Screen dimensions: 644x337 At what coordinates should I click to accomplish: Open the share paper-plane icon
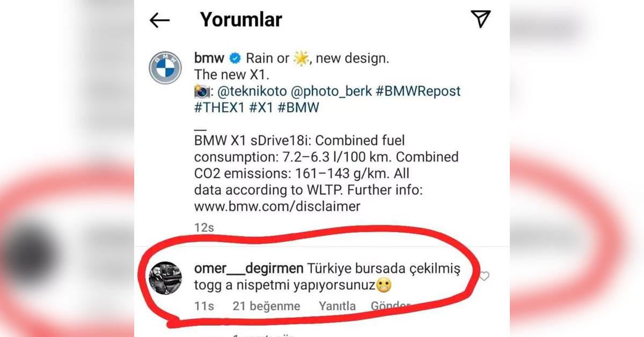pos(481,19)
